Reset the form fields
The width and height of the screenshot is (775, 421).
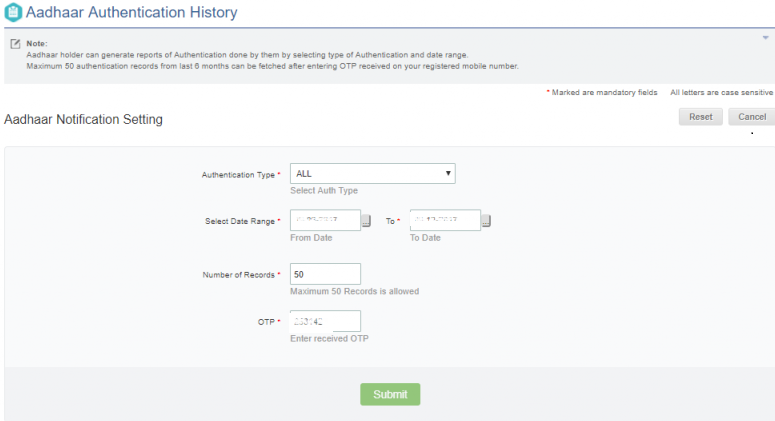(x=700, y=117)
